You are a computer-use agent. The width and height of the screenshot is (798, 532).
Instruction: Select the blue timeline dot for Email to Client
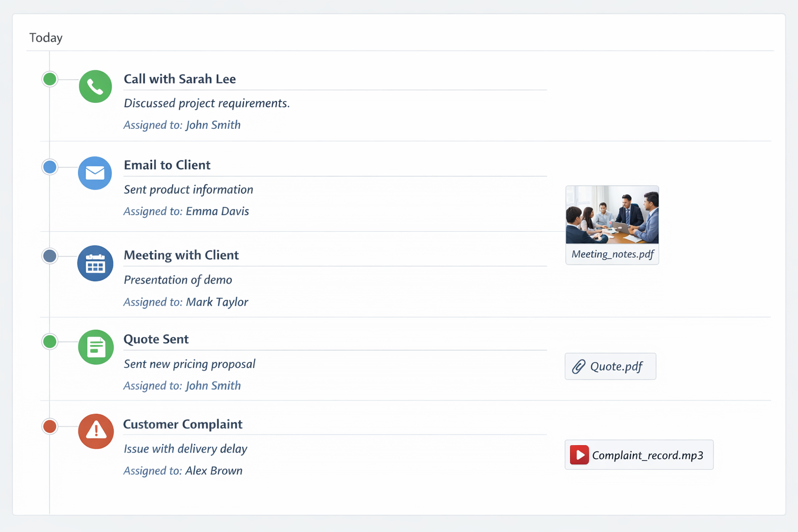(x=50, y=167)
